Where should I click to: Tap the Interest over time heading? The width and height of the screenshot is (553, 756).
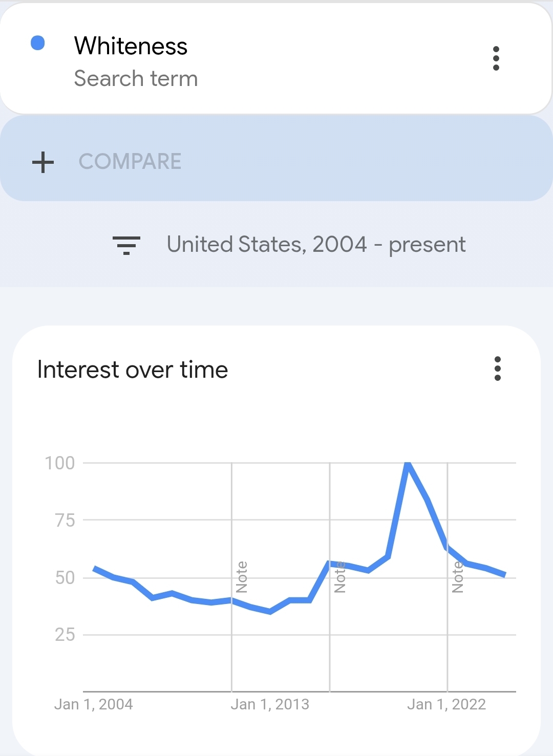133,370
